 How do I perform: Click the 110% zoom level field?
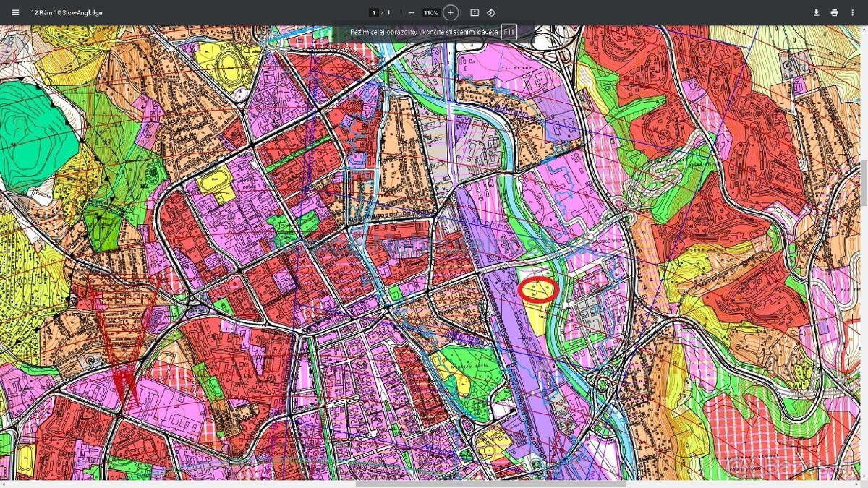coord(430,12)
